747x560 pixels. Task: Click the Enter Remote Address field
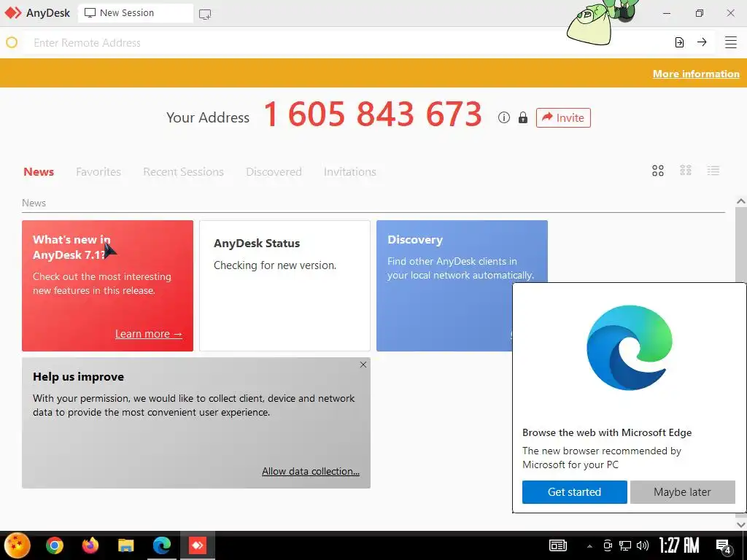[x=348, y=43]
